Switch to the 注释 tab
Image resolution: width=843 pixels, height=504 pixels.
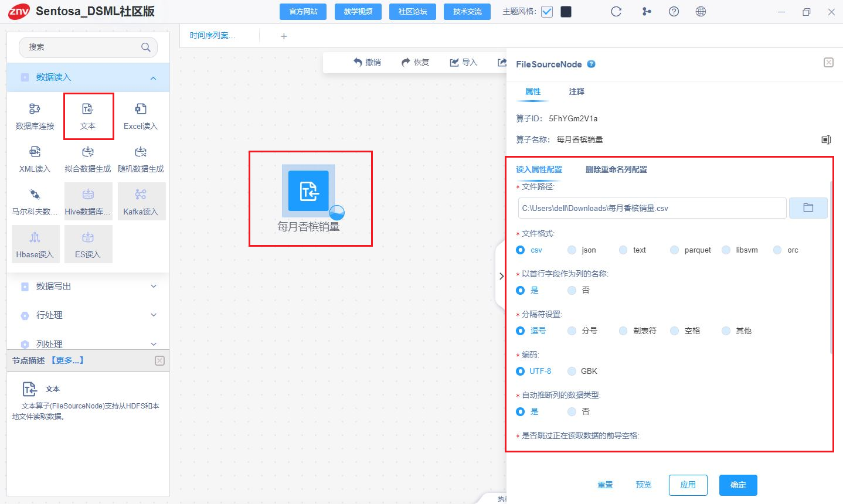pyautogui.click(x=577, y=91)
